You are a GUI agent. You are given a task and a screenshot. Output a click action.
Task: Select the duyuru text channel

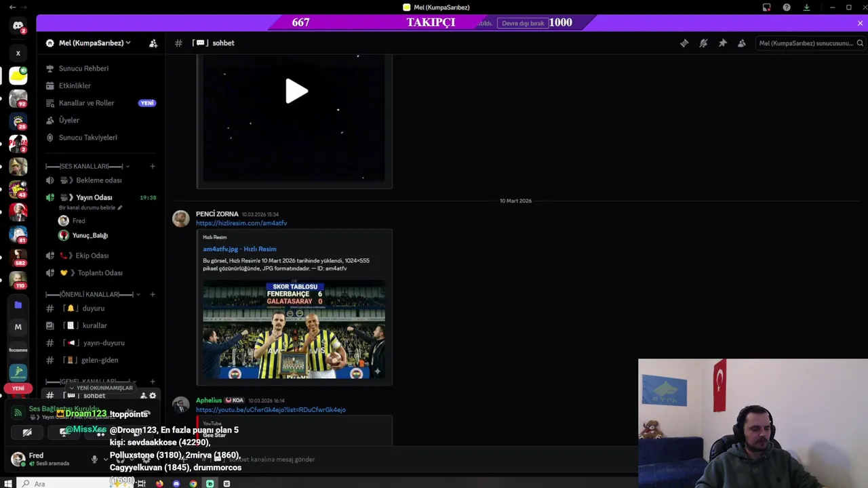100,308
